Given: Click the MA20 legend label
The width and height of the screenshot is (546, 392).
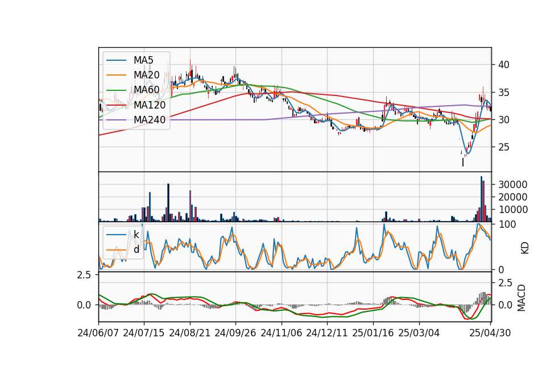Looking at the screenshot, I should tap(146, 75).
